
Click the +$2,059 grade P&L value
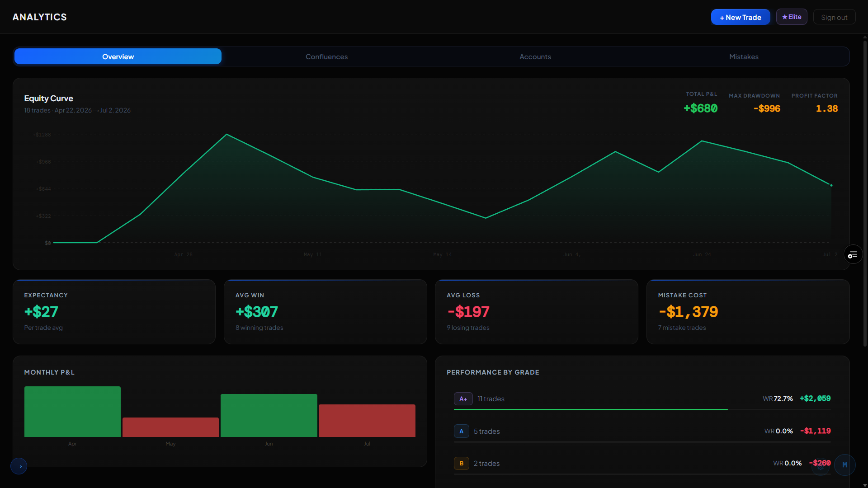815,399
